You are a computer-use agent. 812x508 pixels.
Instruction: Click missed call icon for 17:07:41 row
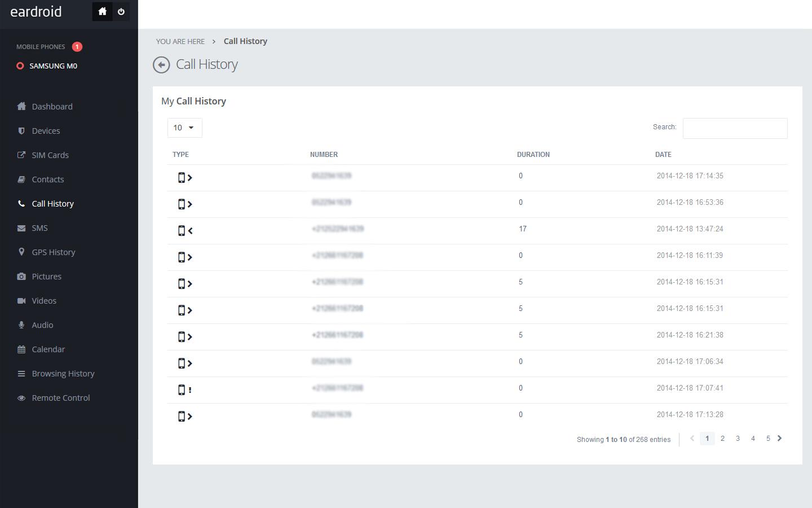[185, 390]
